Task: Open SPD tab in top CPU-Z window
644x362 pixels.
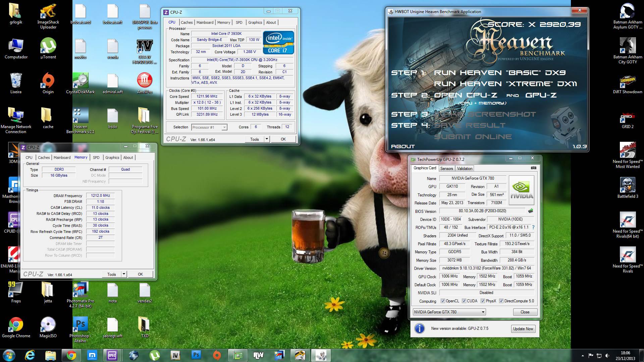Action: coord(239,22)
